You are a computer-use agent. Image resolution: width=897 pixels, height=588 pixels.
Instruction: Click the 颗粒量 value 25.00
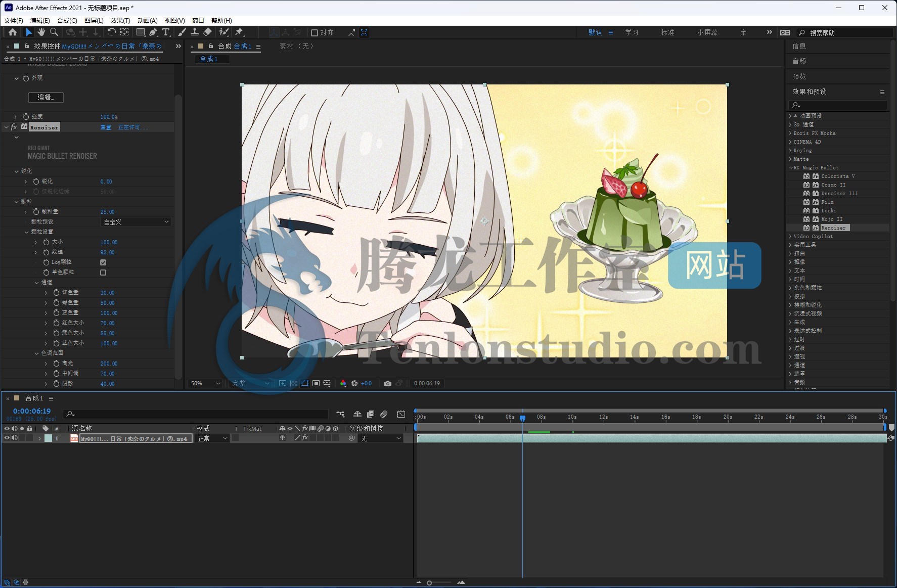tap(107, 212)
